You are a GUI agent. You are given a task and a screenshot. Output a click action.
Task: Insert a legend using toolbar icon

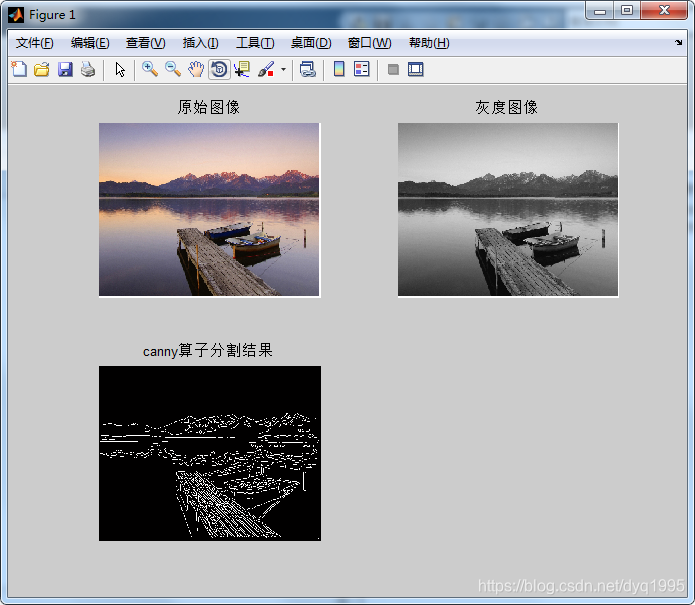coord(362,69)
